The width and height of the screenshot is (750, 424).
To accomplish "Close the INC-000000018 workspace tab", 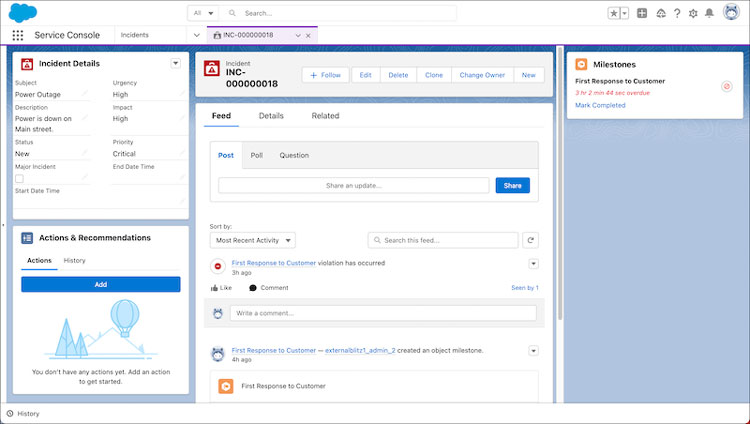I will (308, 35).
